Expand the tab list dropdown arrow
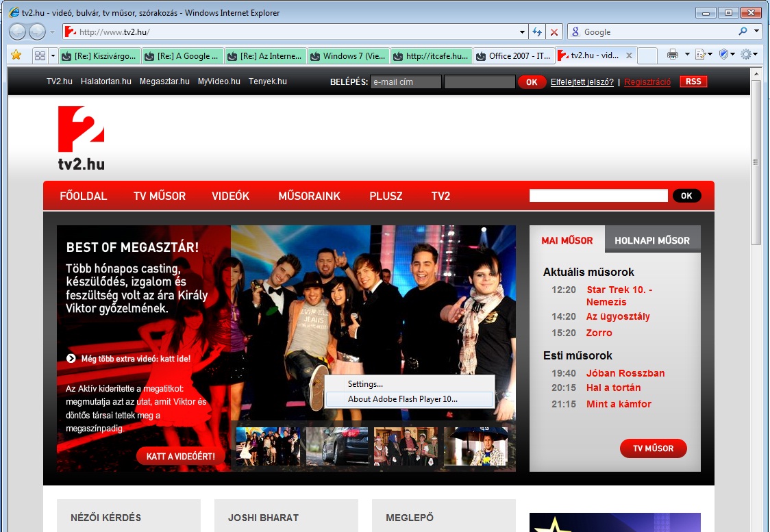 point(53,55)
